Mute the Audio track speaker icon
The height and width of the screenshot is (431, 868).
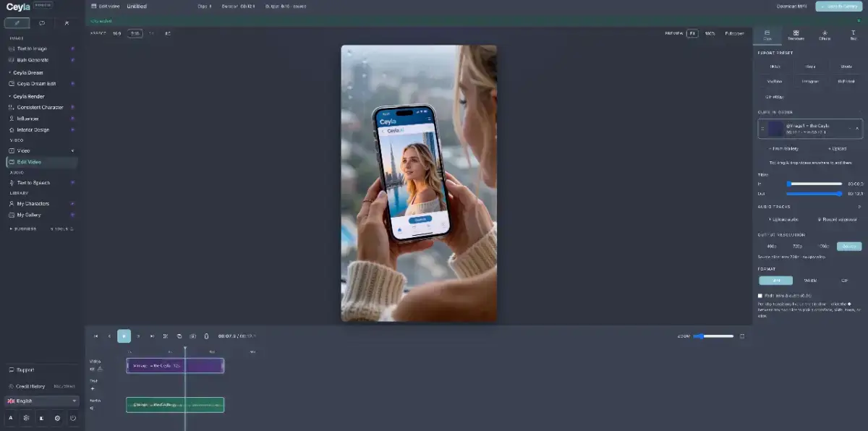(x=92, y=409)
